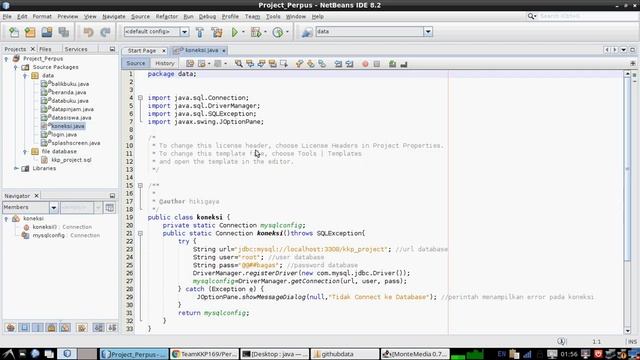Click the Uncomment code icon in editor toolbar
640x360 pixels.
coord(404,64)
